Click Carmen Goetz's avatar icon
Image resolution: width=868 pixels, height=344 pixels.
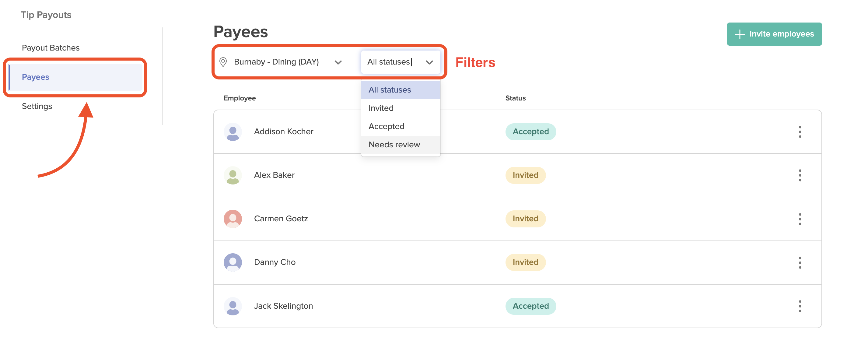pos(233,219)
